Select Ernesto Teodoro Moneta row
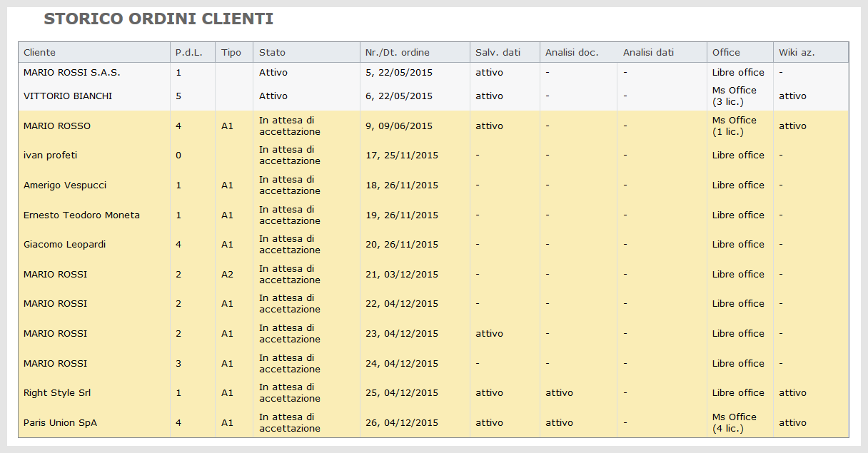868x453 pixels. [433, 215]
